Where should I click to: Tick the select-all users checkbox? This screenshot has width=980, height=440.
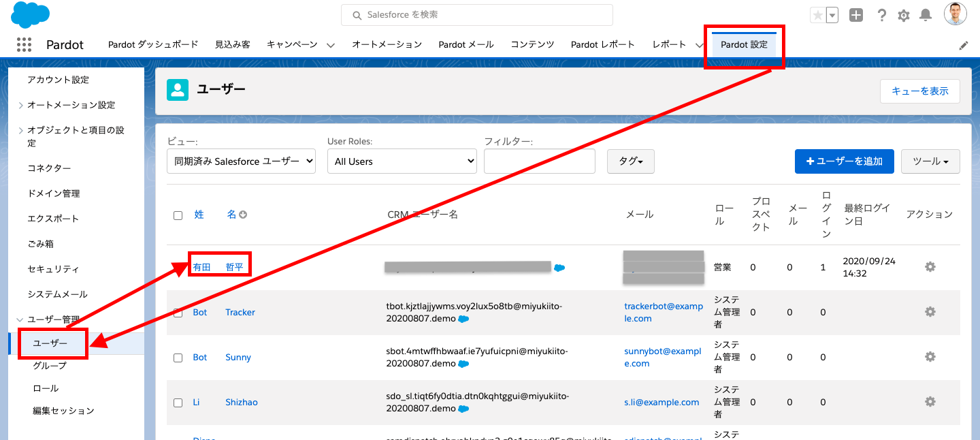click(178, 215)
